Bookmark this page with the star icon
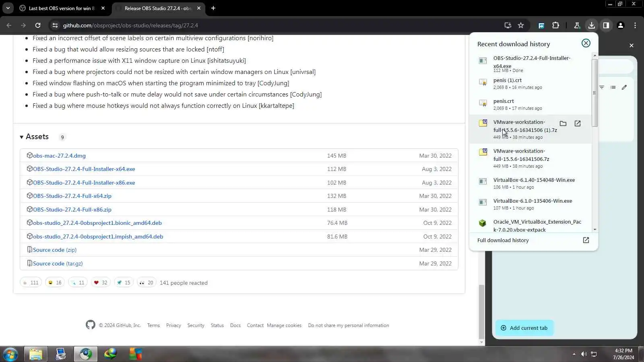The image size is (644, 362). 521,25
